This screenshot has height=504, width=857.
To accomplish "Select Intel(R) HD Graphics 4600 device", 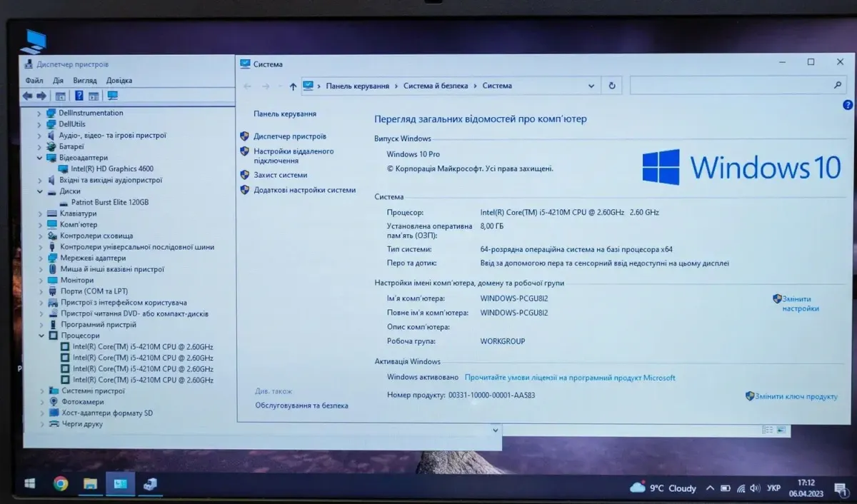I will point(111,169).
